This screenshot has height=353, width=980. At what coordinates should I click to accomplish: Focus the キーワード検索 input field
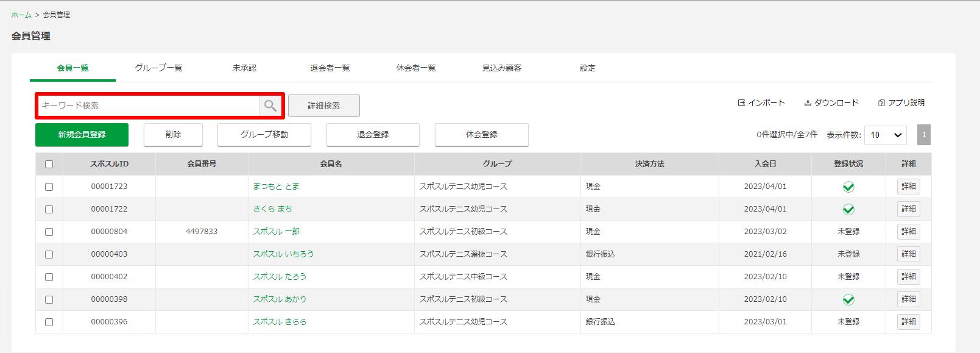[x=149, y=105]
